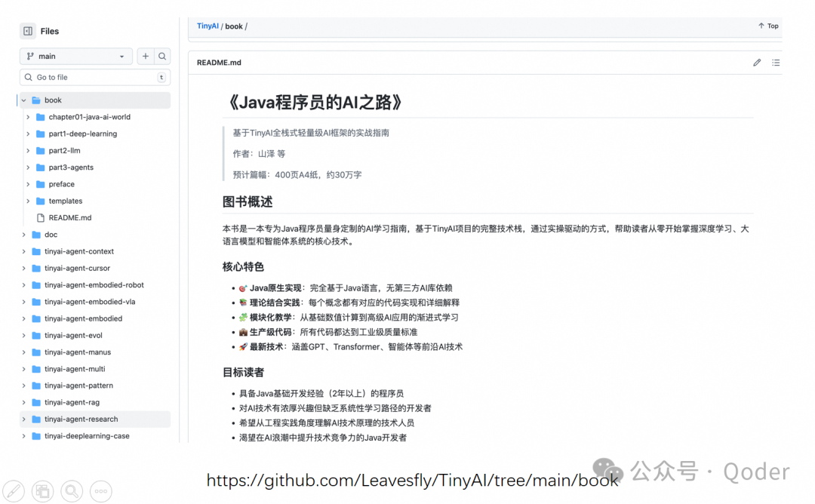Expand the tinyai-agent-context folder chevron
Screen dimensions: 815x504
(x=24, y=251)
